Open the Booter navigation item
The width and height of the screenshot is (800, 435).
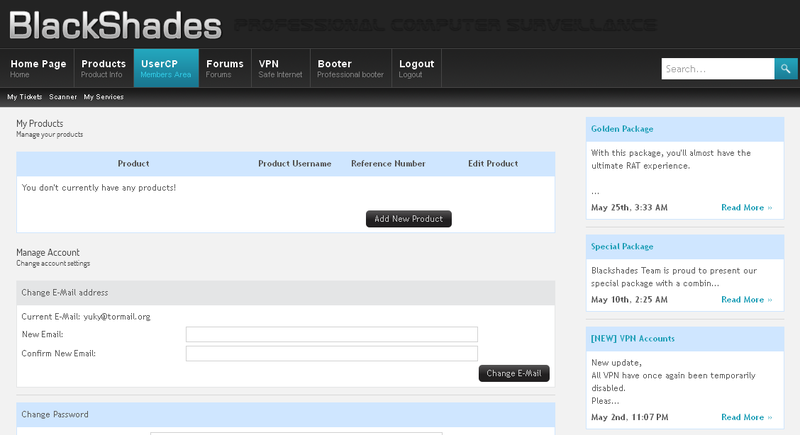coord(350,68)
